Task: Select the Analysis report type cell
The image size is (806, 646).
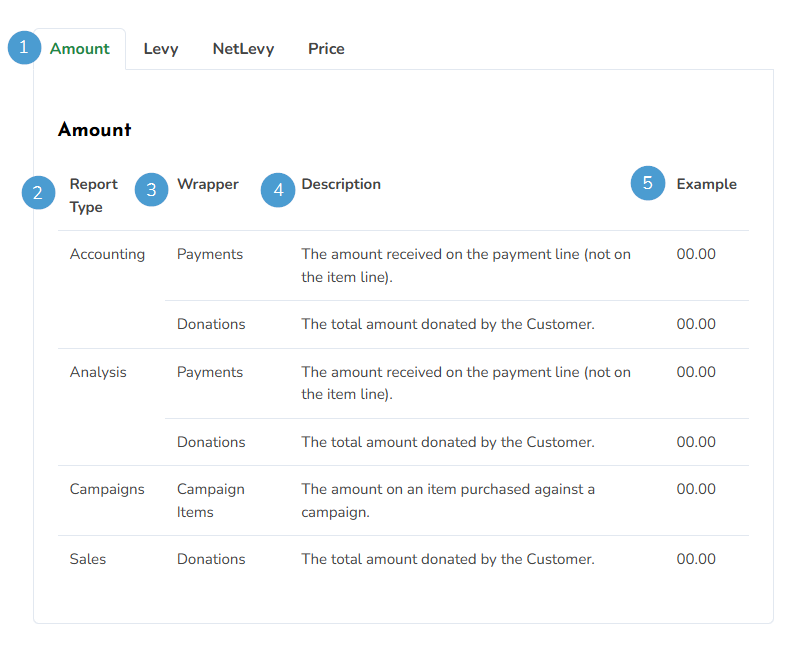Action: pyautogui.click(x=98, y=372)
